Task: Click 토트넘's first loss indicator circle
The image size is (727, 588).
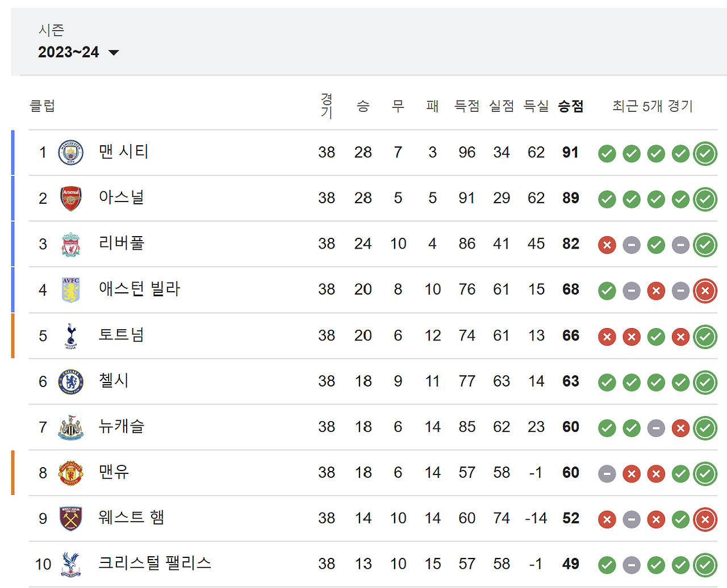Action: [607, 337]
